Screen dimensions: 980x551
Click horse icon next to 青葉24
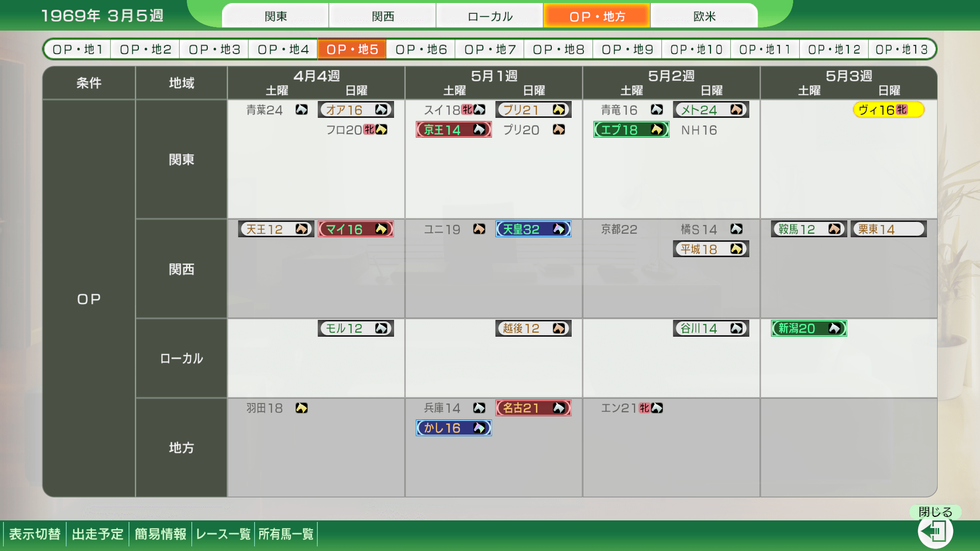coord(301,110)
